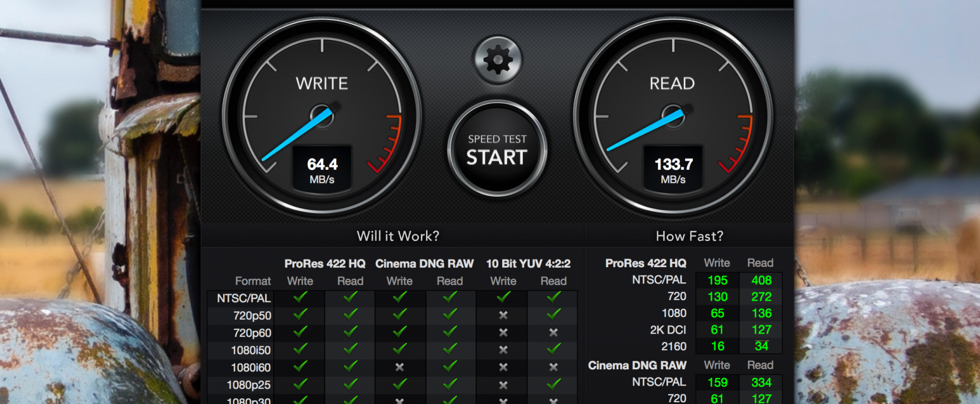Select ProRes 2K DCI write value 61
Image resolution: width=980 pixels, height=404 pixels.
[717, 330]
